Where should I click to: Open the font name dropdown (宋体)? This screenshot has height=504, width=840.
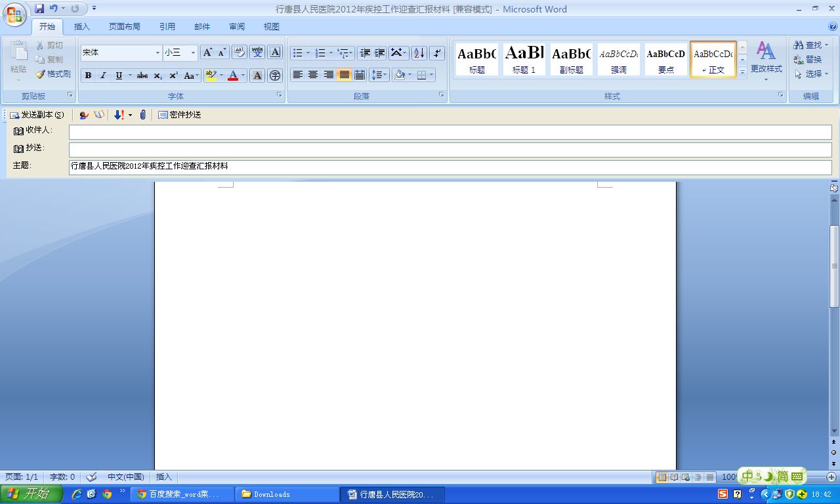coord(157,52)
